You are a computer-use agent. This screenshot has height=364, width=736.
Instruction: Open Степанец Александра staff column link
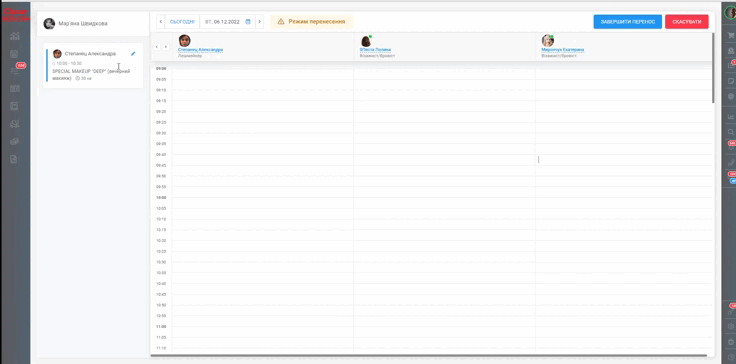tap(200, 50)
